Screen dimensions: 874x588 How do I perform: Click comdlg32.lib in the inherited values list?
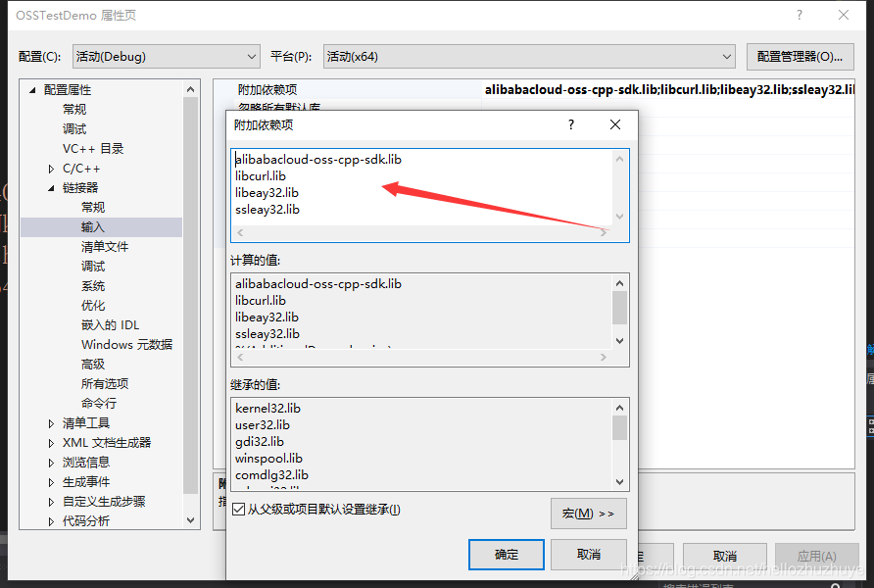coord(271,475)
